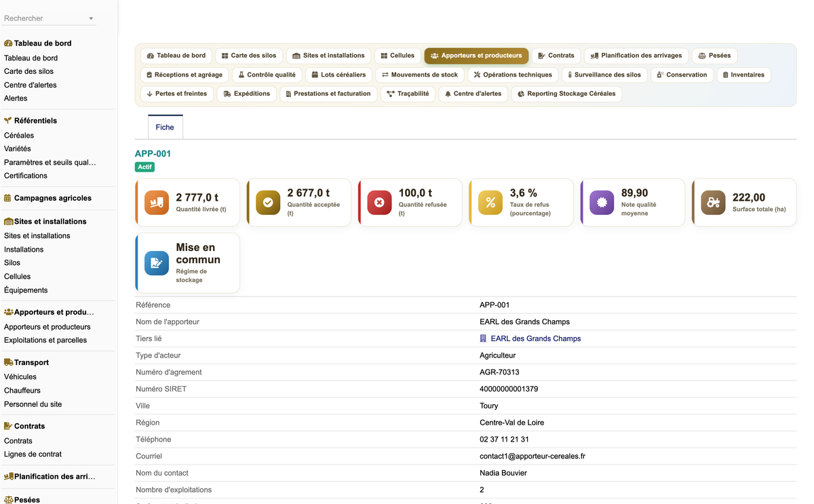Open Installations in the sidebar
The width and height of the screenshot is (814, 504).
pos(24,250)
